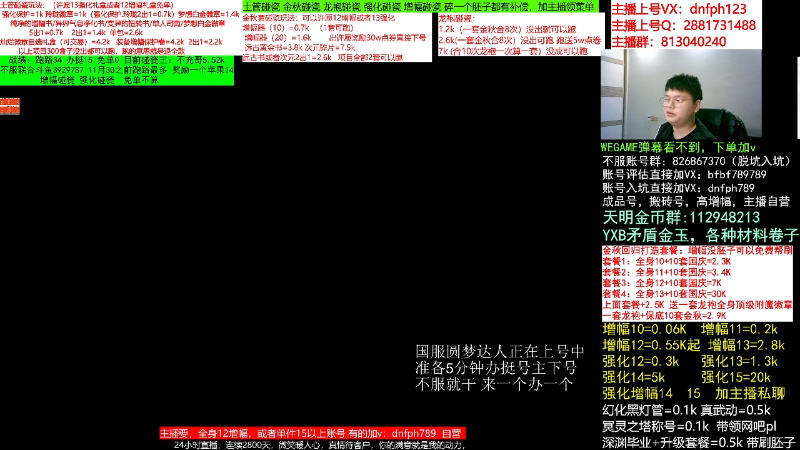Click price '强化14=5k'
This screenshot has height=450, width=800.
click(633, 378)
